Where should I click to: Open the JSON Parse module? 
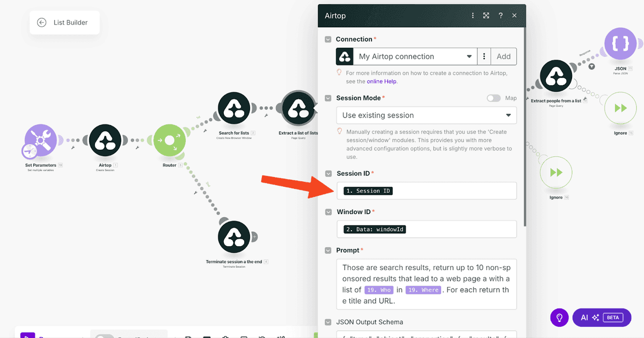coord(620,44)
